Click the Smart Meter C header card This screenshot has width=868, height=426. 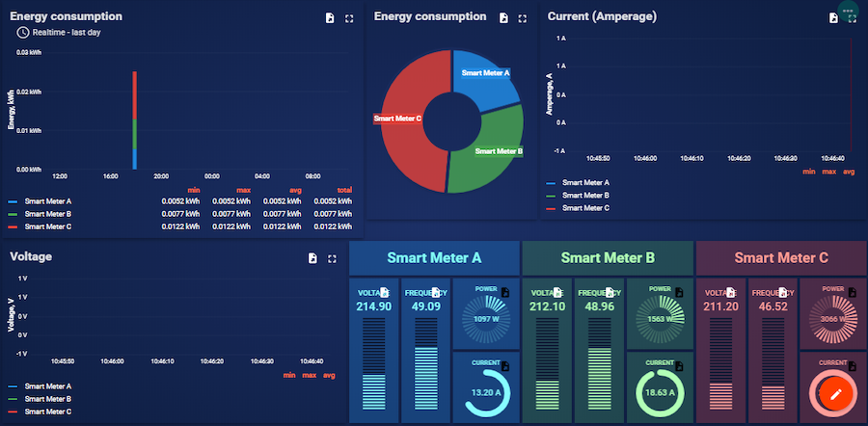[x=780, y=257]
